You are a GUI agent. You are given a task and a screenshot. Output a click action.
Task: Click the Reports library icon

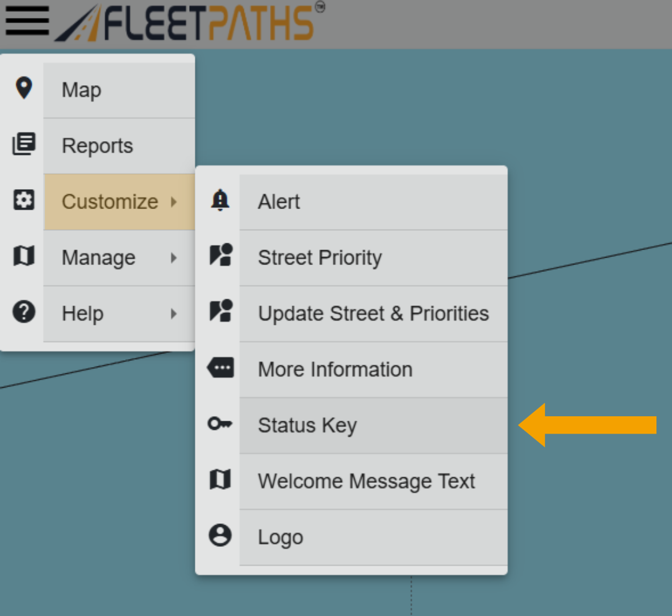(24, 144)
